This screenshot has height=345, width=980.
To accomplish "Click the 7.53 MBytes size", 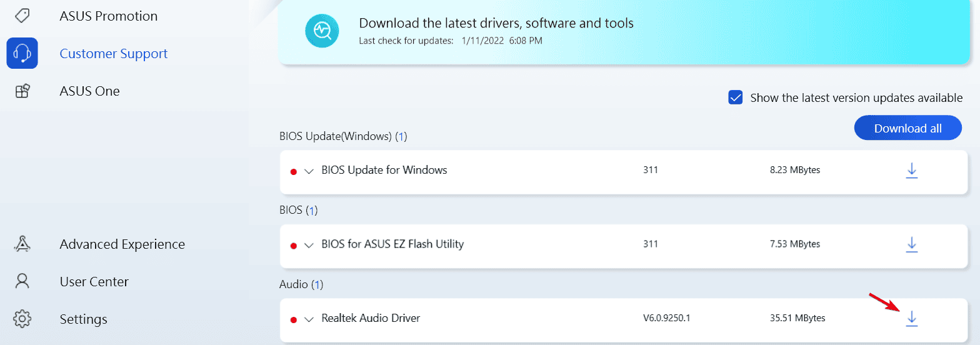I will click(795, 244).
